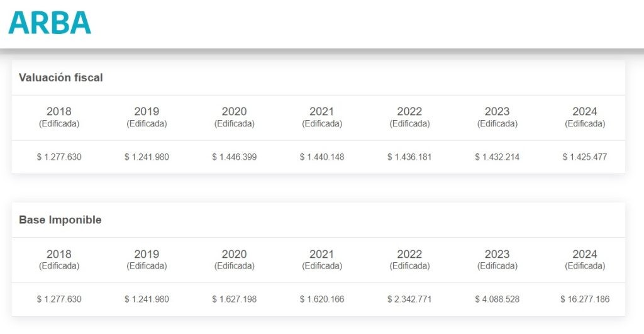Select the Valuación fiscal heading
644x334 pixels.
61,77
